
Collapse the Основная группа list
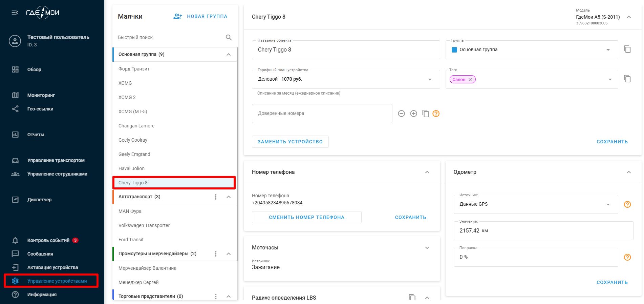pos(229,55)
